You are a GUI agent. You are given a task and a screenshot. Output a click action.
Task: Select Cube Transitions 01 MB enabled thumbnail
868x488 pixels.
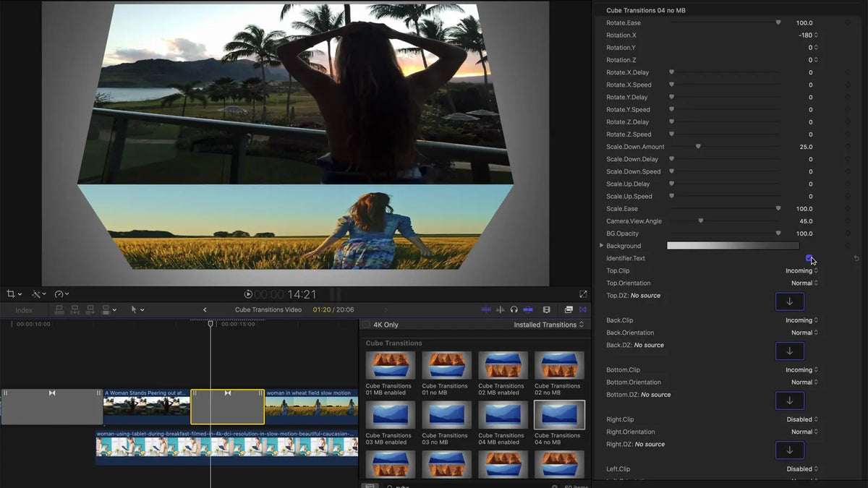(x=391, y=365)
